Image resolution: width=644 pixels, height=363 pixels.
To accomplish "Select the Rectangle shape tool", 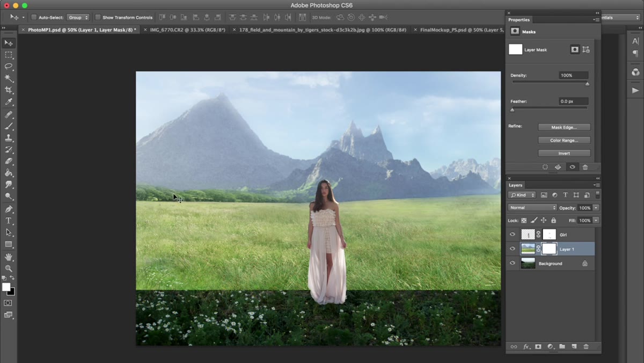I will tap(9, 244).
